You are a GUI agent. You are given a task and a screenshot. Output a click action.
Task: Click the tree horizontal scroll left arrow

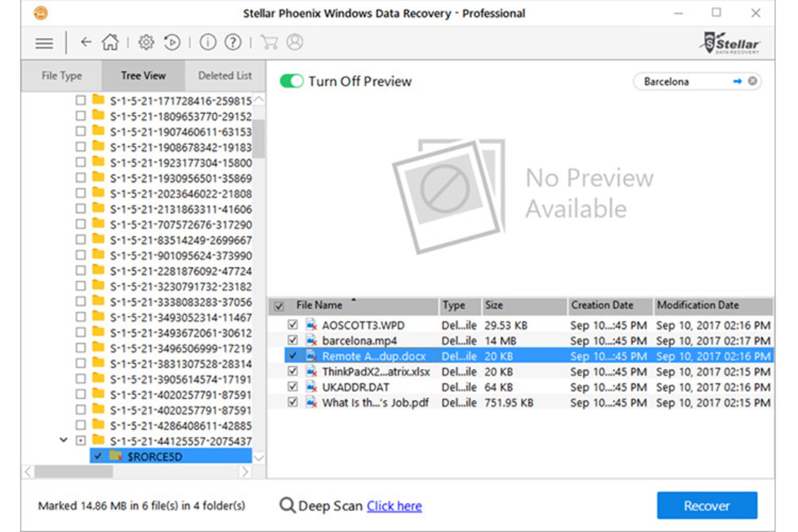click(x=28, y=472)
